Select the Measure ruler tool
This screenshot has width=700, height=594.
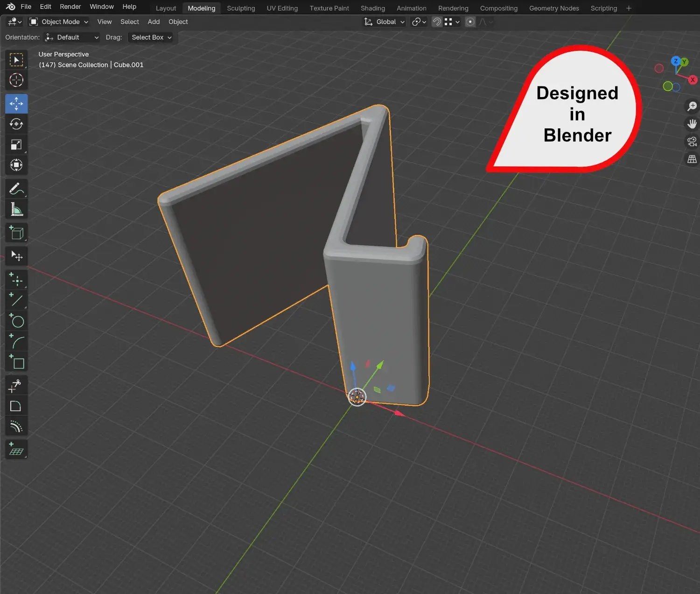coord(16,209)
